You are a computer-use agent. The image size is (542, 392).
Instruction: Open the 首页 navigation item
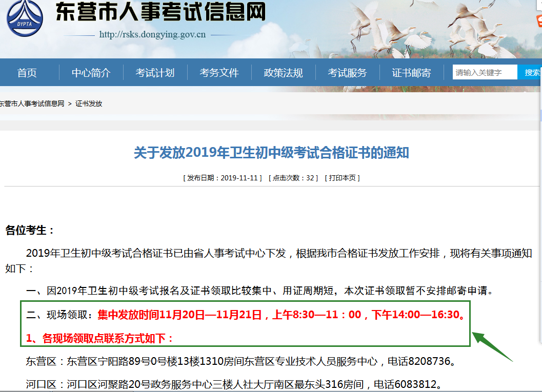coord(27,73)
